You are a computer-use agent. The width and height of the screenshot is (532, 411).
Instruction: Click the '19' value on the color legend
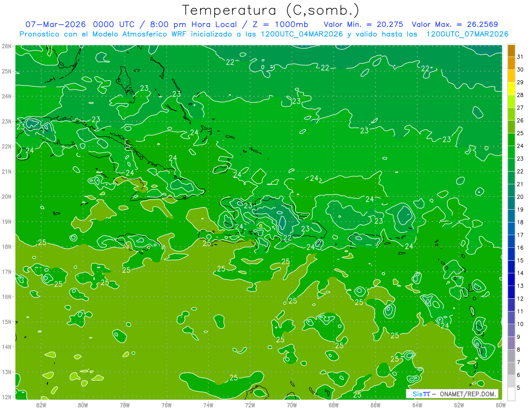click(520, 209)
